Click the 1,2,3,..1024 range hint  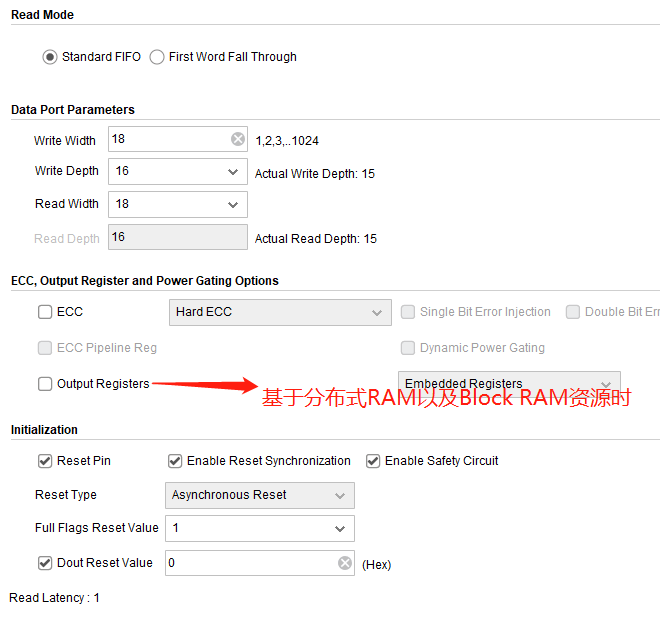[287, 141]
